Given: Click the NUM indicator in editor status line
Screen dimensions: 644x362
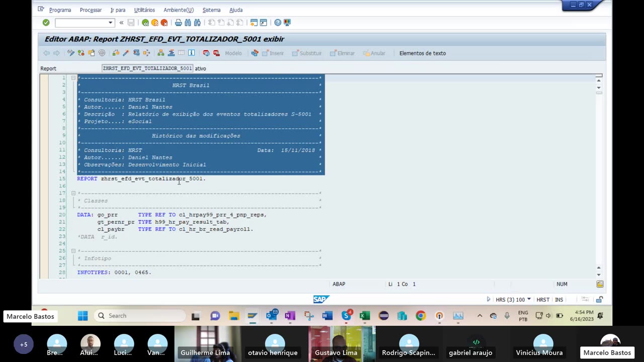Looking at the screenshot, I should 562,284.
